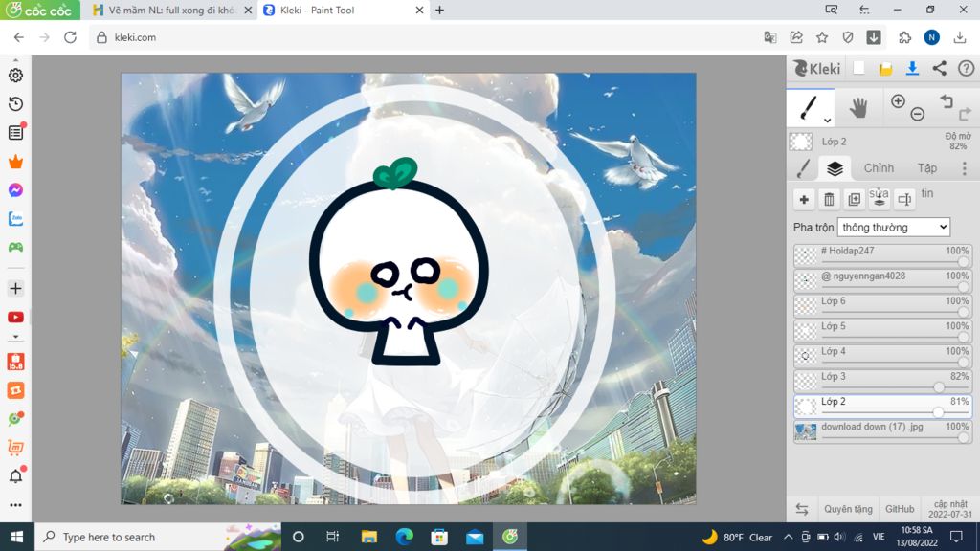This screenshot has height=551, width=980.
Task: Open the Chỉnh tab
Action: point(879,168)
